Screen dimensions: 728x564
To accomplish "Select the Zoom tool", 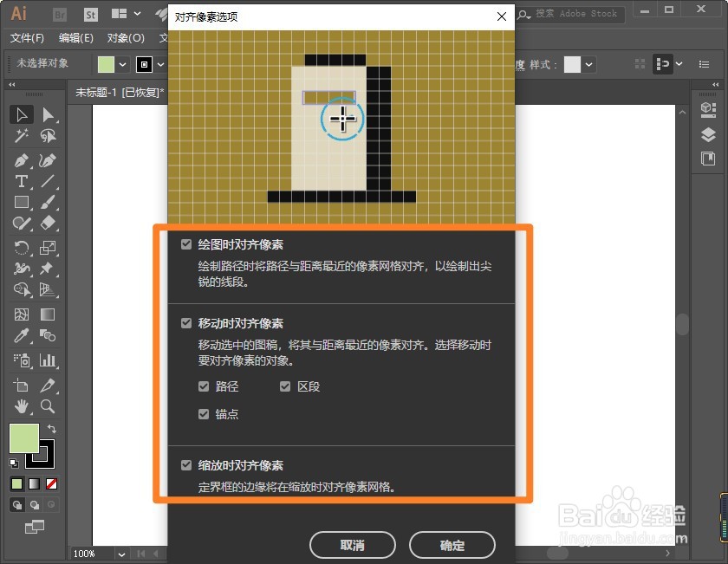I will [47, 405].
